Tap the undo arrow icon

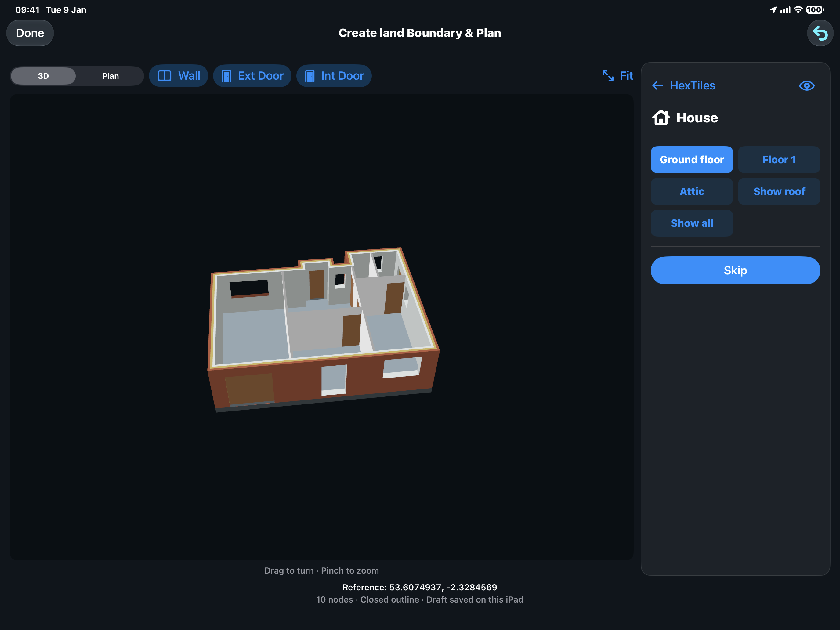click(820, 33)
